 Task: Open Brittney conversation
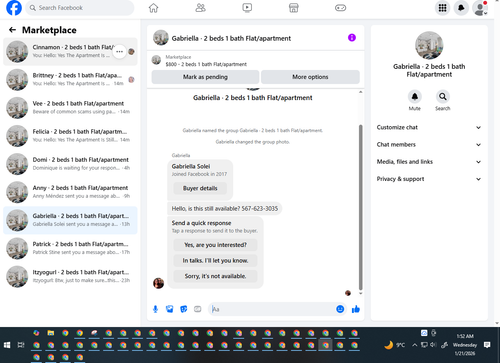(70, 80)
